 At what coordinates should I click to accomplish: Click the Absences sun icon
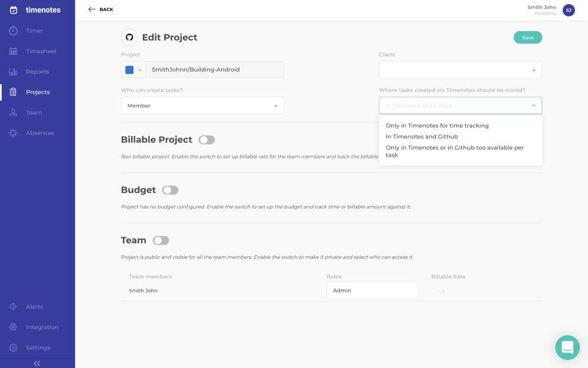pyautogui.click(x=13, y=133)
